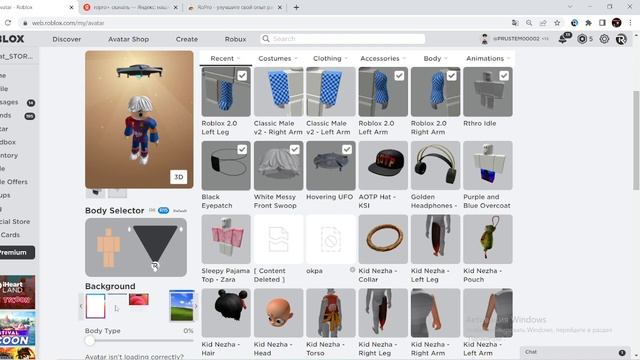
Task: Open the Sleepy Pajama Top - Zara item
Action: [x=226, y=239]
